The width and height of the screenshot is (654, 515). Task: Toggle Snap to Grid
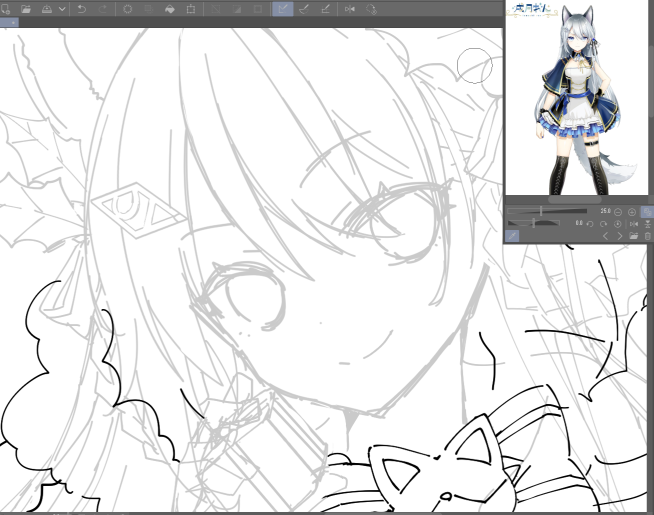coord(325,9)
